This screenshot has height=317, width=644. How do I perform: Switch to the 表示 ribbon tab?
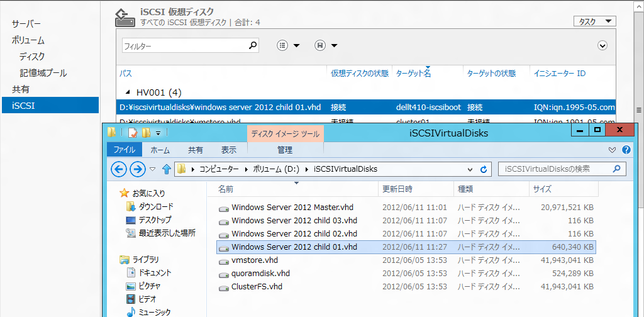(229, 150)
